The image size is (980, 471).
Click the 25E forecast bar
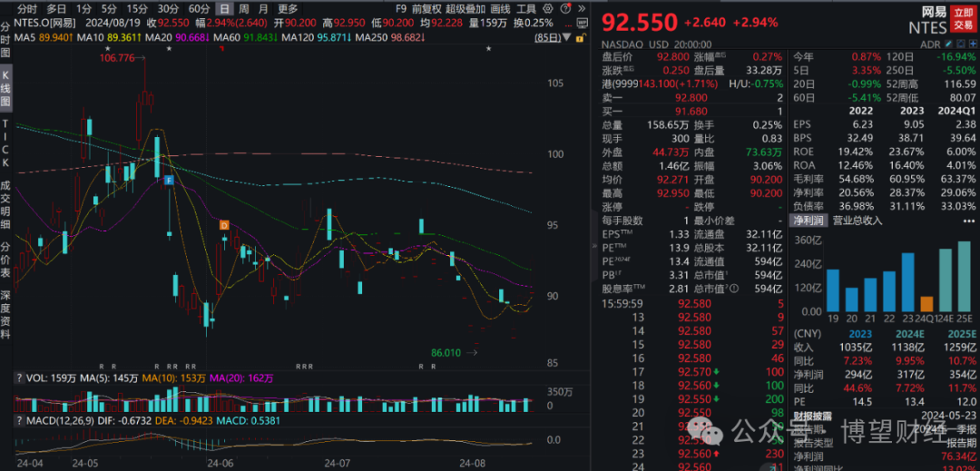[x=965, y=276]
